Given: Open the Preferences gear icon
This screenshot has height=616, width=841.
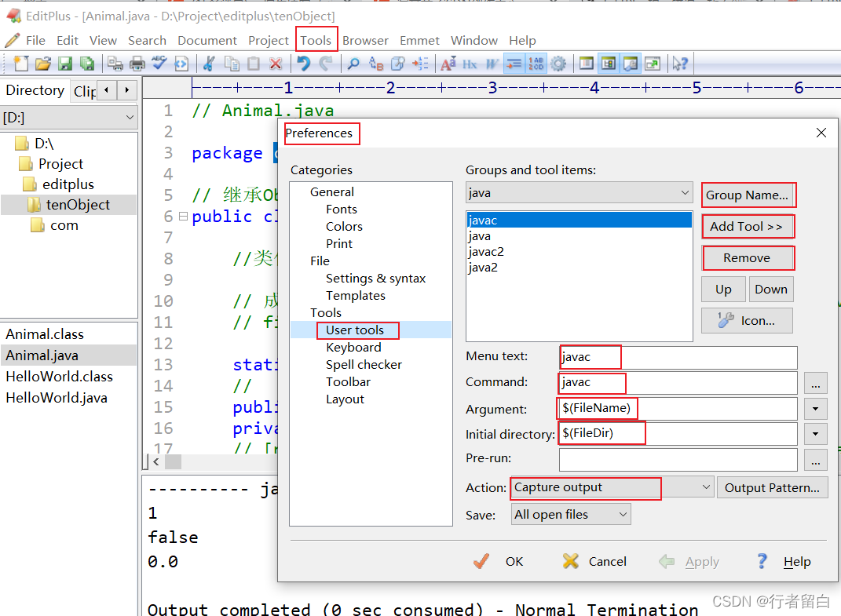Looking at the screenshot, I should 558,64.
